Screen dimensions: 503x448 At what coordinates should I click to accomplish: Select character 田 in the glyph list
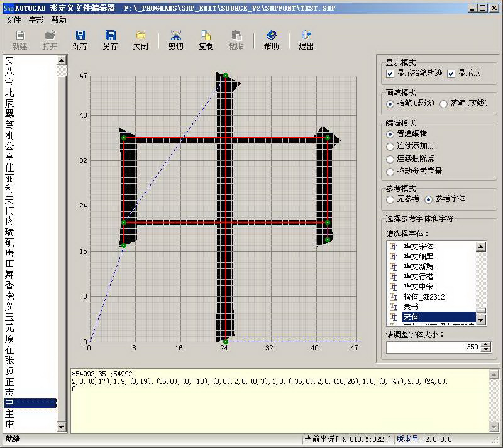(x=9, y=264)
